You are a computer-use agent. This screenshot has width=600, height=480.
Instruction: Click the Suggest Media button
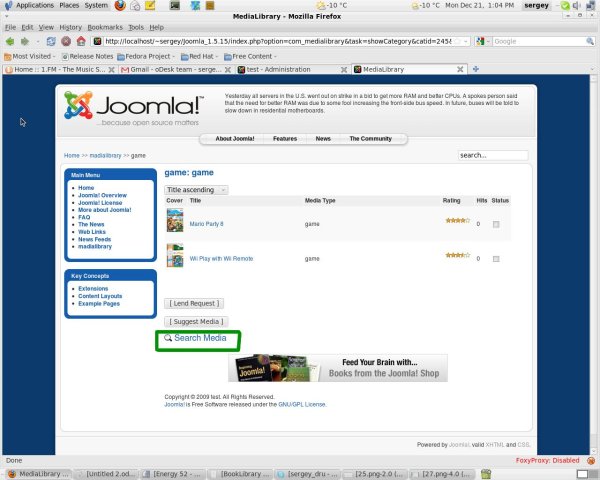[x=196, y=322]
